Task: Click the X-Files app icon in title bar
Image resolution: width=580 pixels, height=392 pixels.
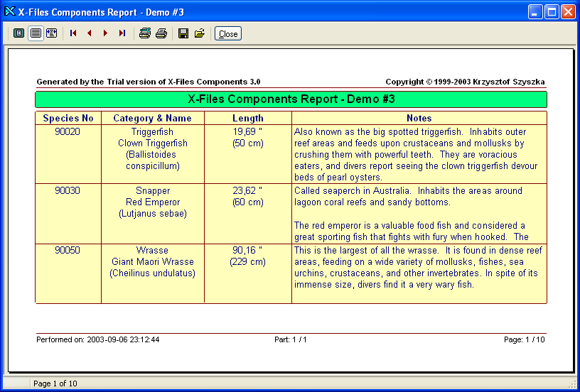Action: pos(10,11)
